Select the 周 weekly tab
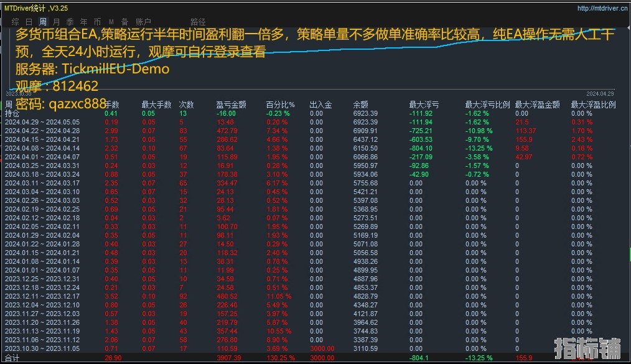This screenshot has height=364, width=631. 43,22
